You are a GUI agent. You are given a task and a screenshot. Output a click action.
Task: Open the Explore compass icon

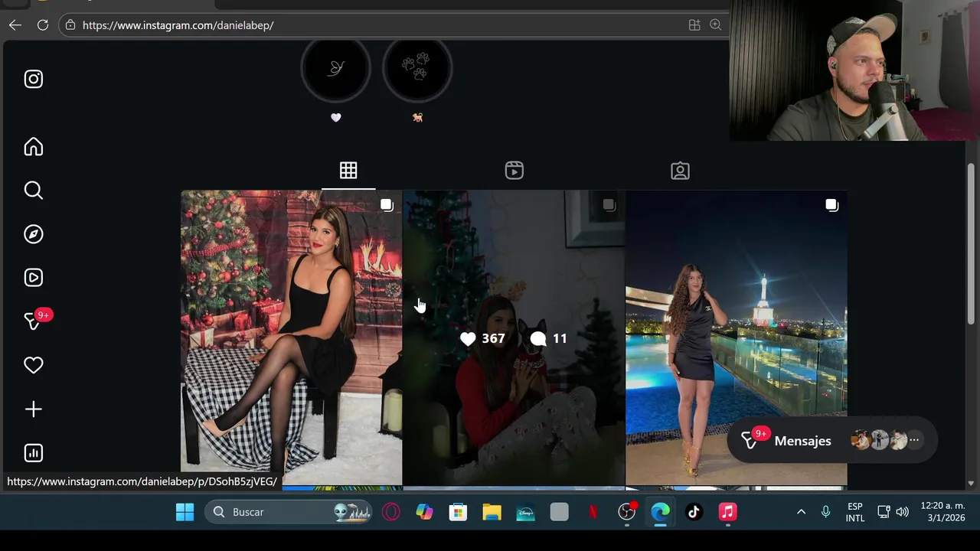pos(33,234)
